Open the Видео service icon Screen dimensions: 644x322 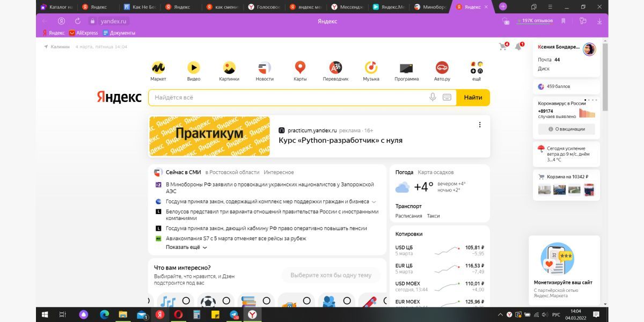click(x=194, y=68)
